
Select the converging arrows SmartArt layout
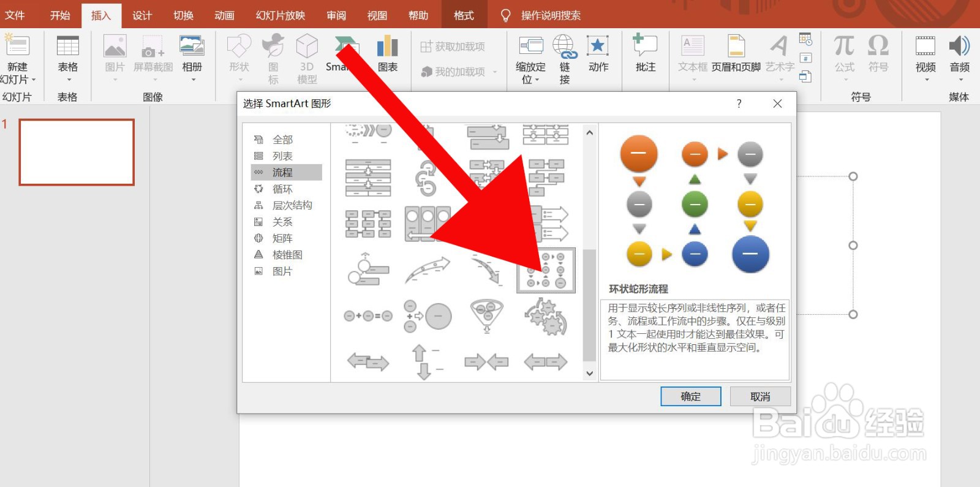(x=486, y=362)
